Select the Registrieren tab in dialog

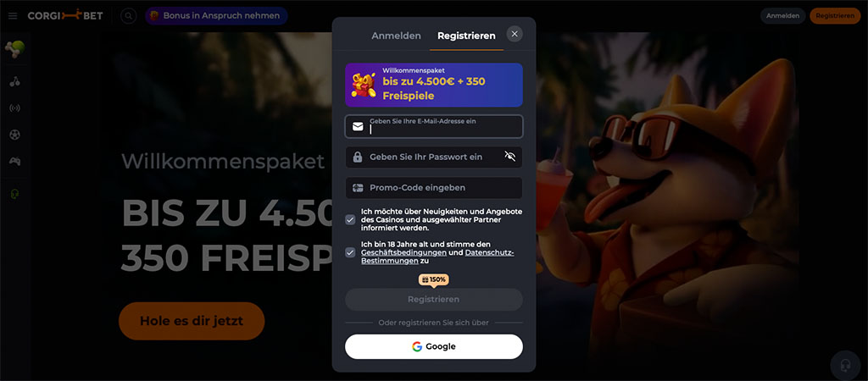(466, 36)
